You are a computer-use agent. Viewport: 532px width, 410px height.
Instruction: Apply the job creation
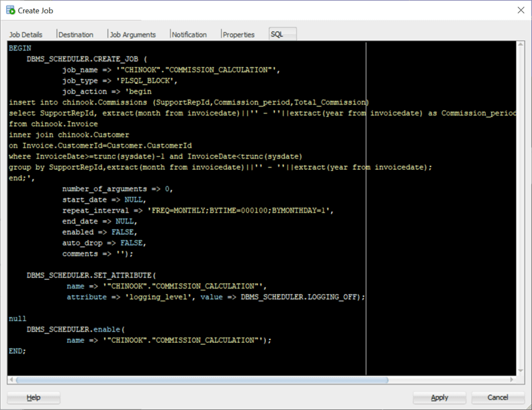pyautogui.click(x=439, y=397)
